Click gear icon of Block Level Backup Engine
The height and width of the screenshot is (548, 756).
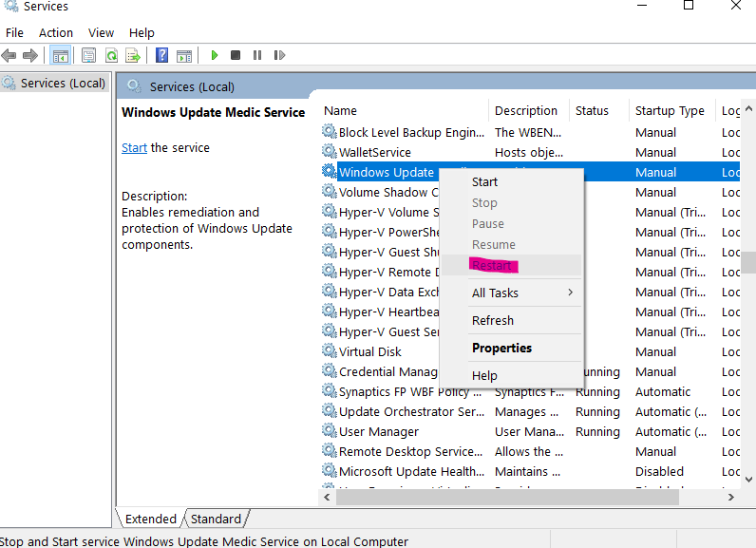click(330, 131)
